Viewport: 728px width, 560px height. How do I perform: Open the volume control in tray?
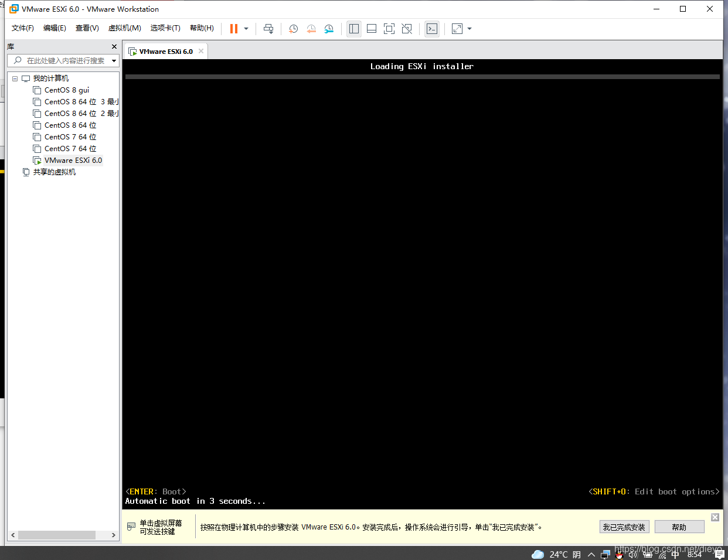click(x=633, y=554)
